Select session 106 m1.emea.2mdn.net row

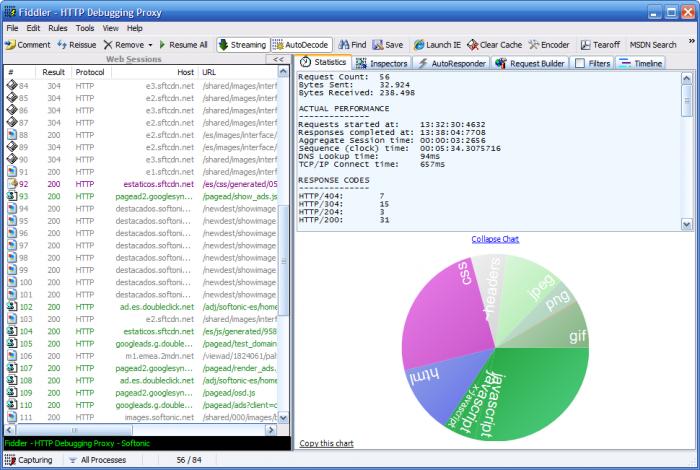(x=142, y=356)
